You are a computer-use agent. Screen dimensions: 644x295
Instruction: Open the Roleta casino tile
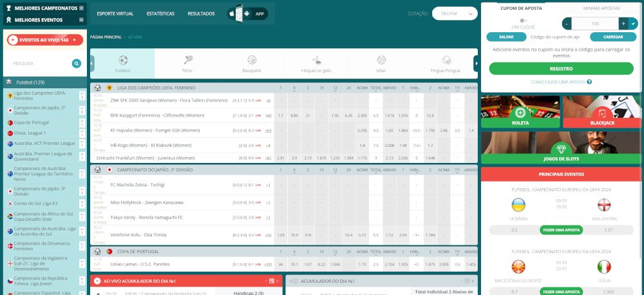520,112
